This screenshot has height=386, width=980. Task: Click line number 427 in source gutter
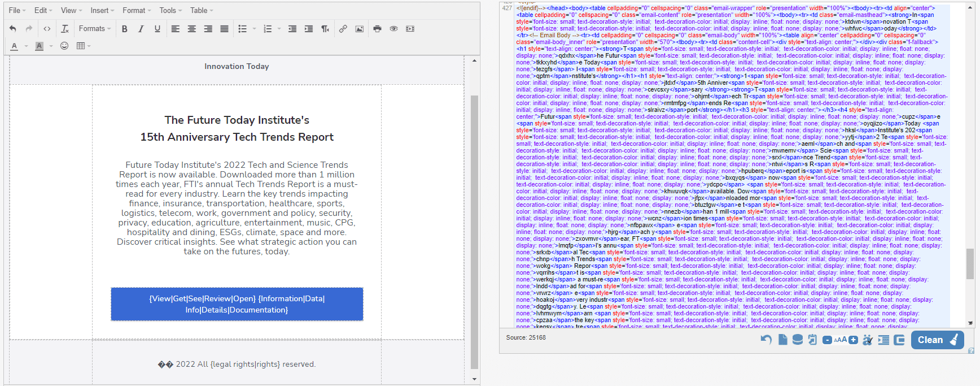pos(507,8)
